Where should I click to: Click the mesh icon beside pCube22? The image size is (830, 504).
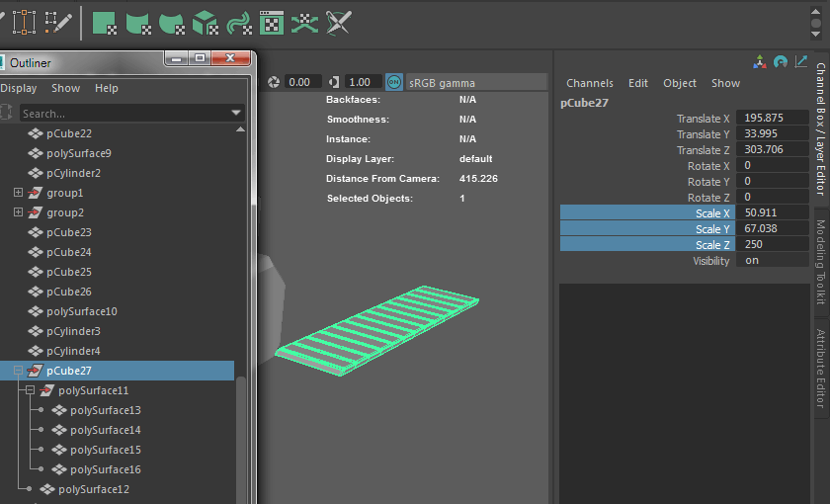click(x=36, y=133)
